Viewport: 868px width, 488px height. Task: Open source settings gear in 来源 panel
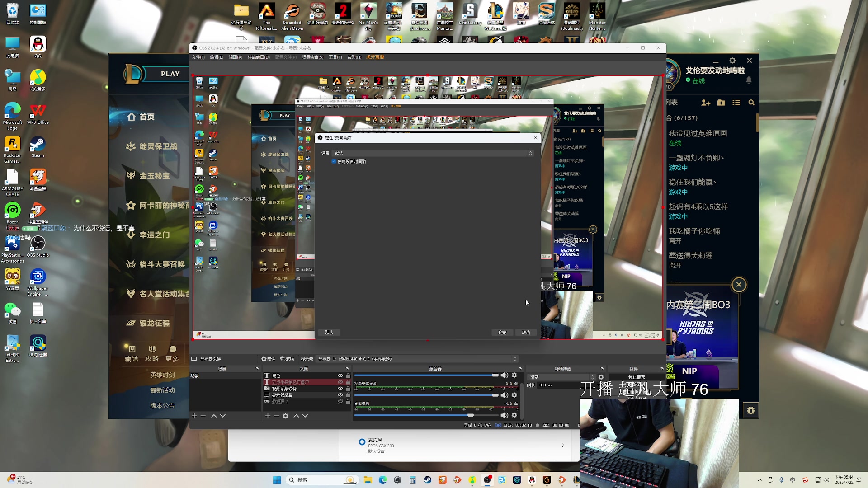(286, 416)
